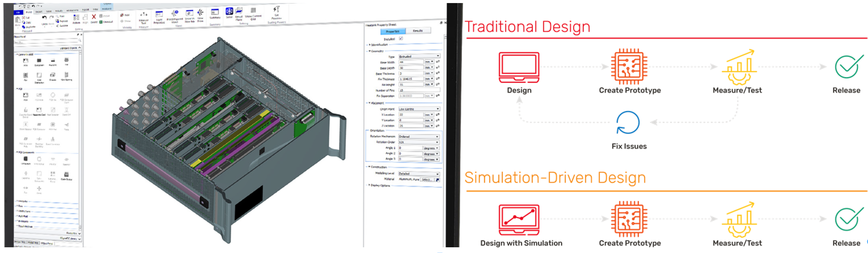Activate the Measure Tool icon

tap(144, 15)
